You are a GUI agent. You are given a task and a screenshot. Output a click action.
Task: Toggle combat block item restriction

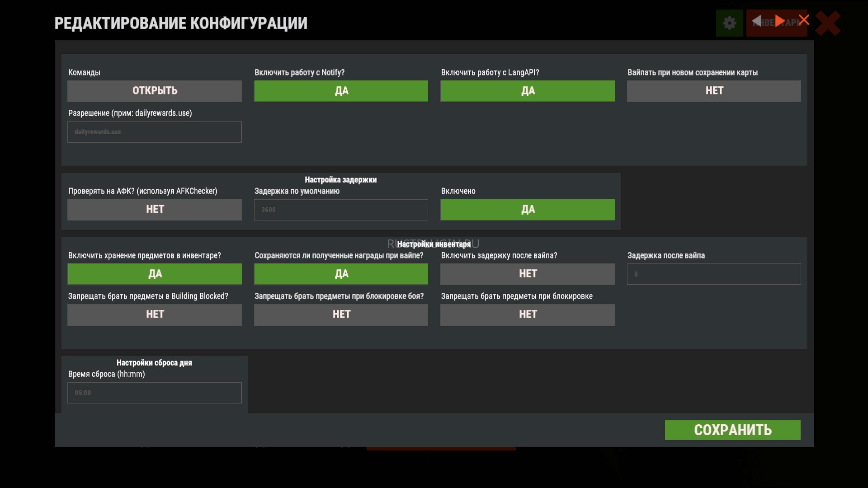click(x=341, y=314)
